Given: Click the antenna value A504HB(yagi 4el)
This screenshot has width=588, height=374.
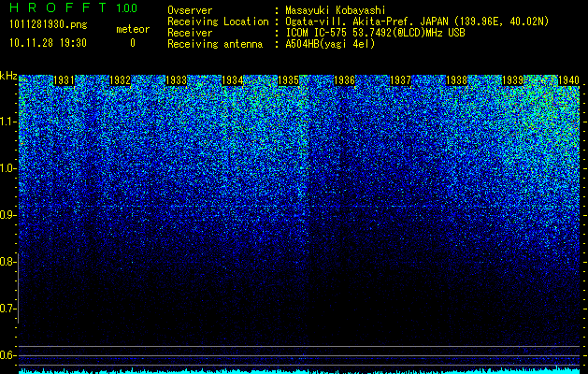Looking at the screenshot, I should [x=330, y=44].
